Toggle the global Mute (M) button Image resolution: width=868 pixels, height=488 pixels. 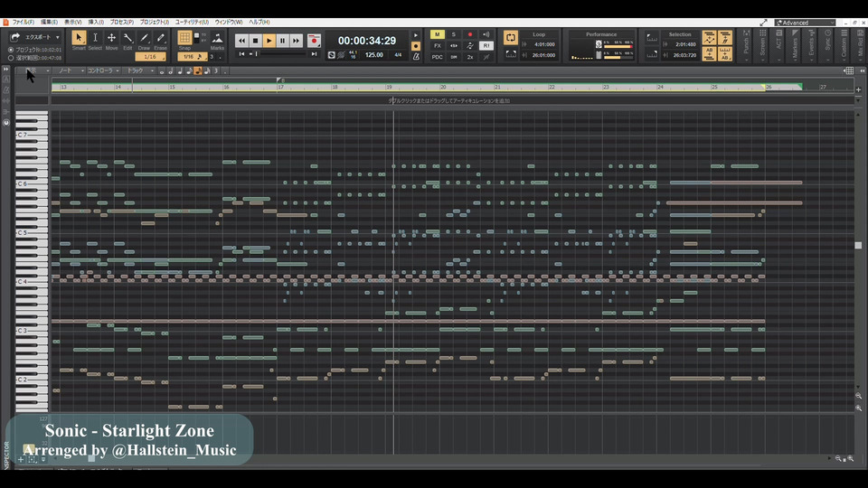pos(438,34)
